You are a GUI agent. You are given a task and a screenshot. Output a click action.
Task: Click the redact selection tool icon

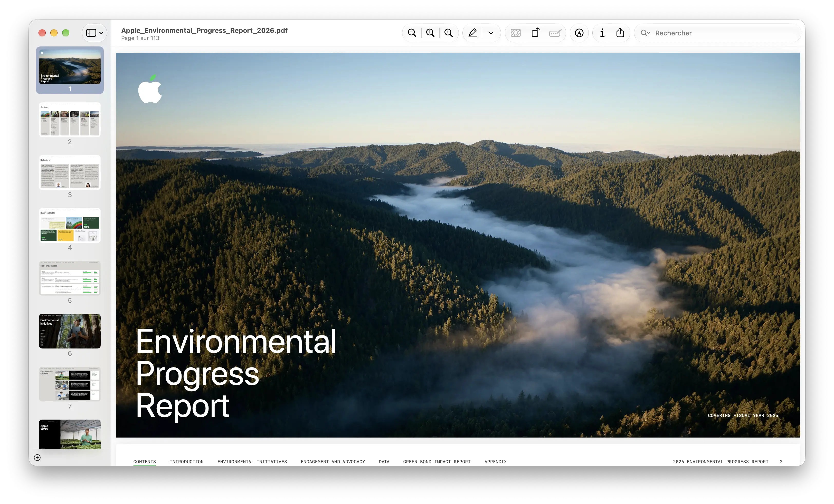(516, 33)
